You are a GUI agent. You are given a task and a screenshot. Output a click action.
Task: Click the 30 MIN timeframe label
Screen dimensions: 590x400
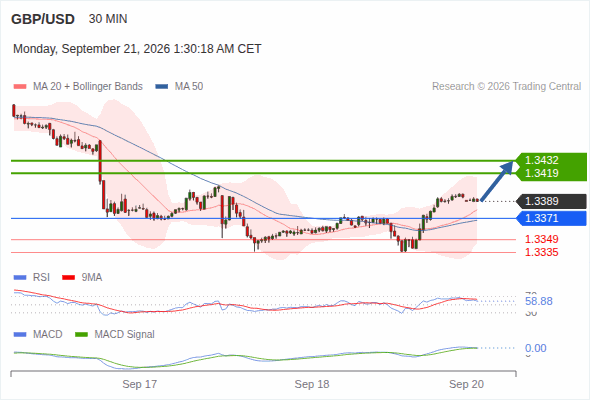coord(108,19)
